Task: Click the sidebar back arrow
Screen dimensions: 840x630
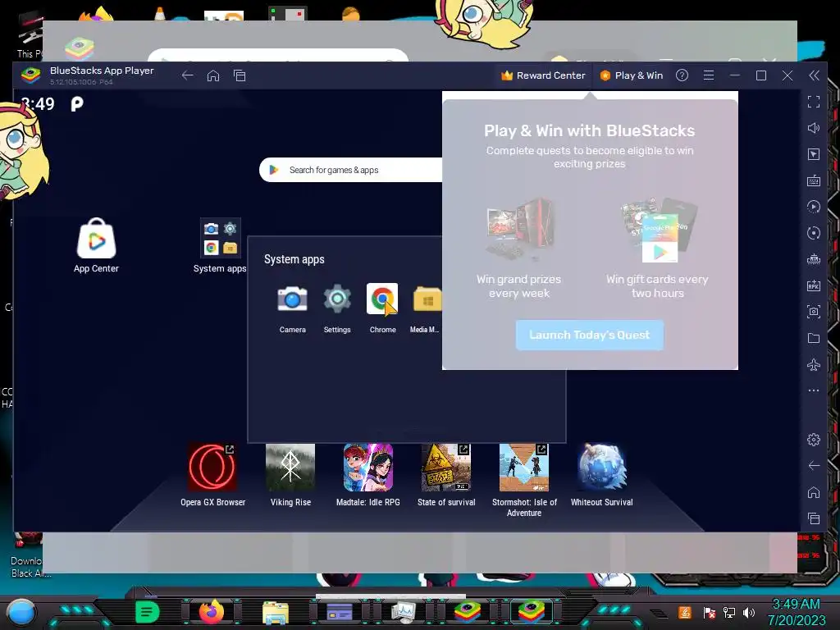Action: [x=814, y=466]
